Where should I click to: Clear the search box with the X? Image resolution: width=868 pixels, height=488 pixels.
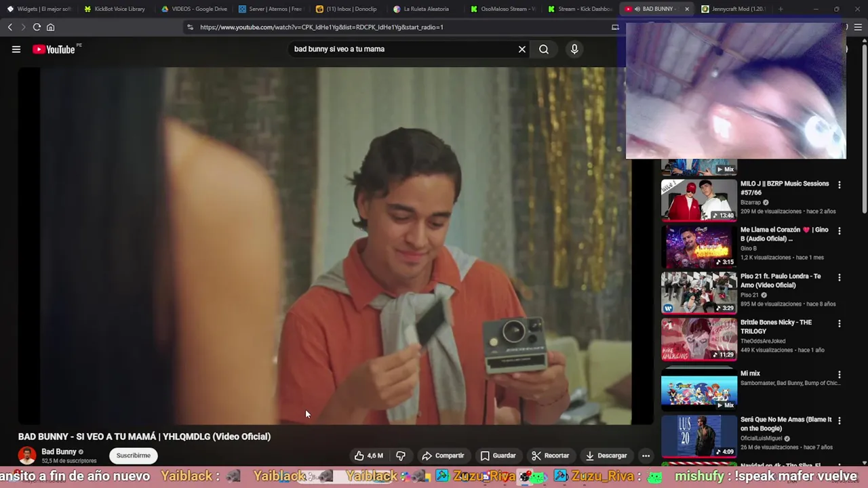522,49
